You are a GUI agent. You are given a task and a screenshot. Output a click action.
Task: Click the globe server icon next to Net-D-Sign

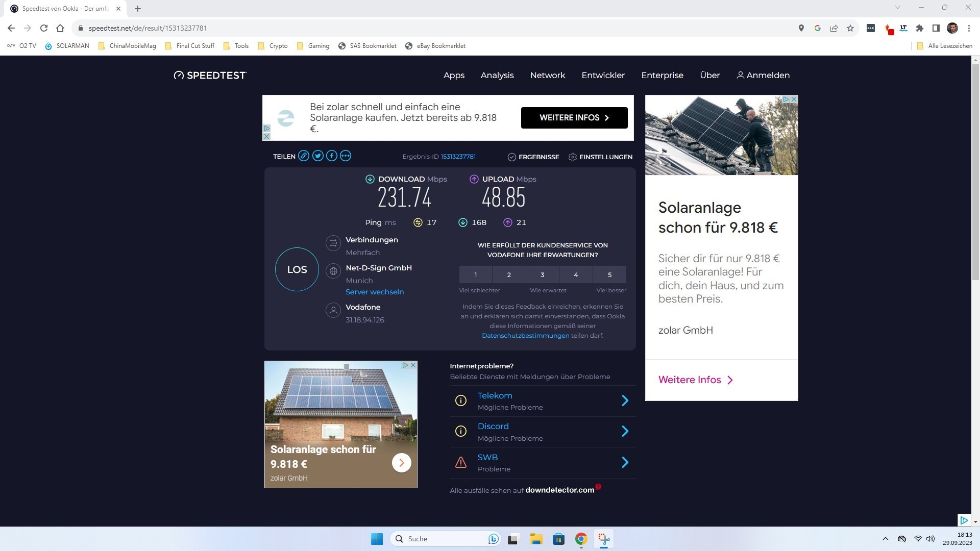tap(333, 271)
